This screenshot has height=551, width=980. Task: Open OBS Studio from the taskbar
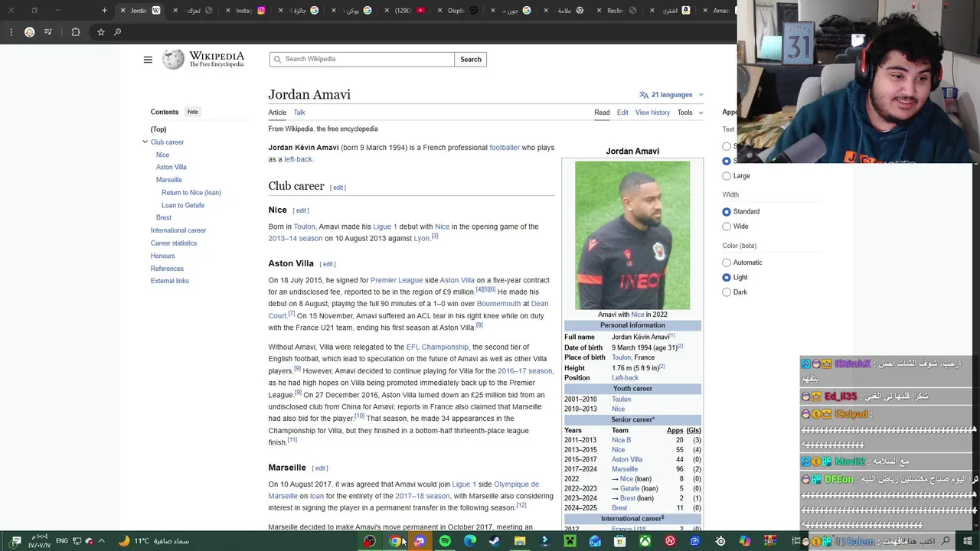370,541
